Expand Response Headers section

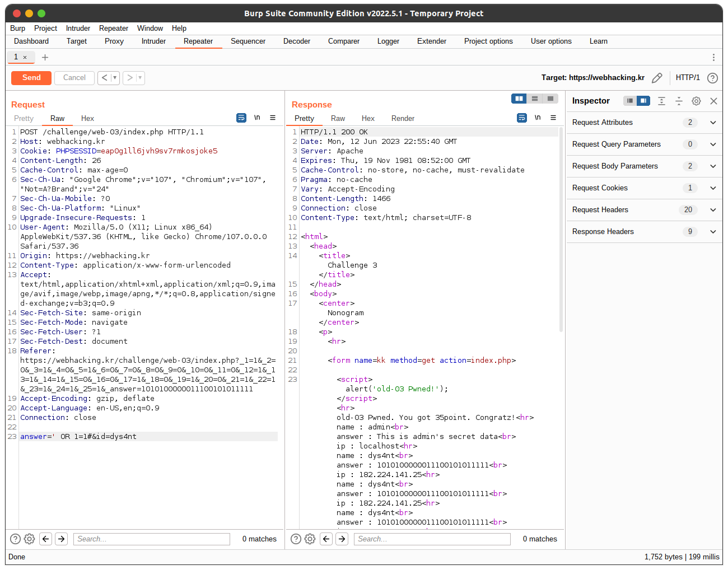(x=644, y=232)
